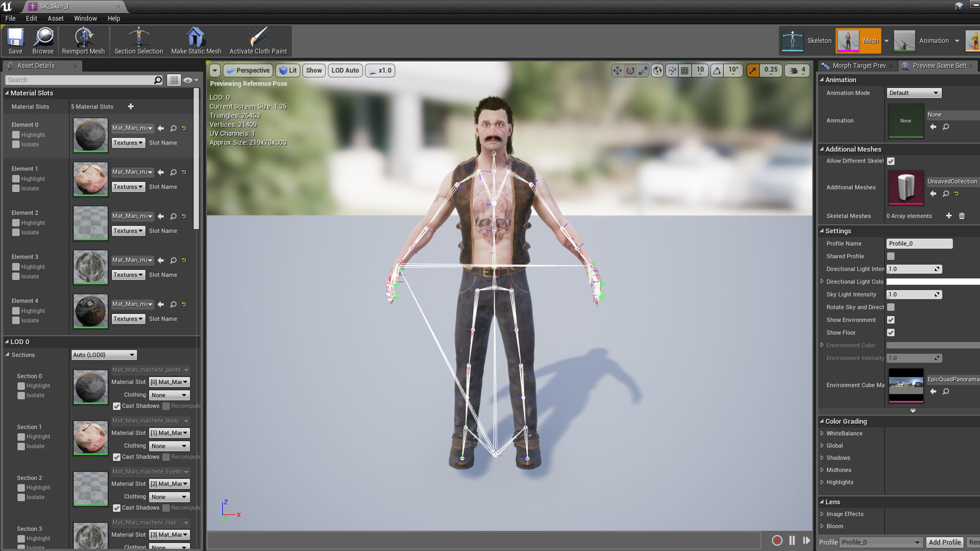
Task: Add a new material slot plus icon
Action: click(x=131, y=107)
